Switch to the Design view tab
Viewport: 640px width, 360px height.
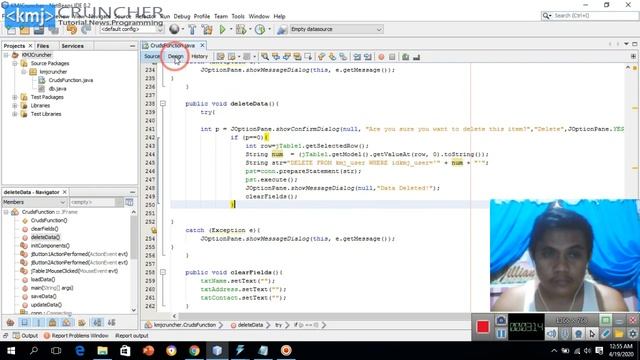click(x=176, y=56)
